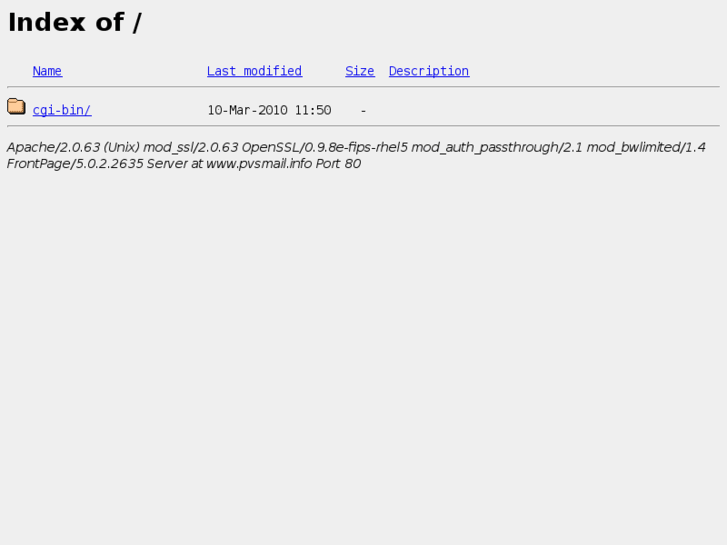
Task: Click the 'Port 80' text
Action: point(338,164)
